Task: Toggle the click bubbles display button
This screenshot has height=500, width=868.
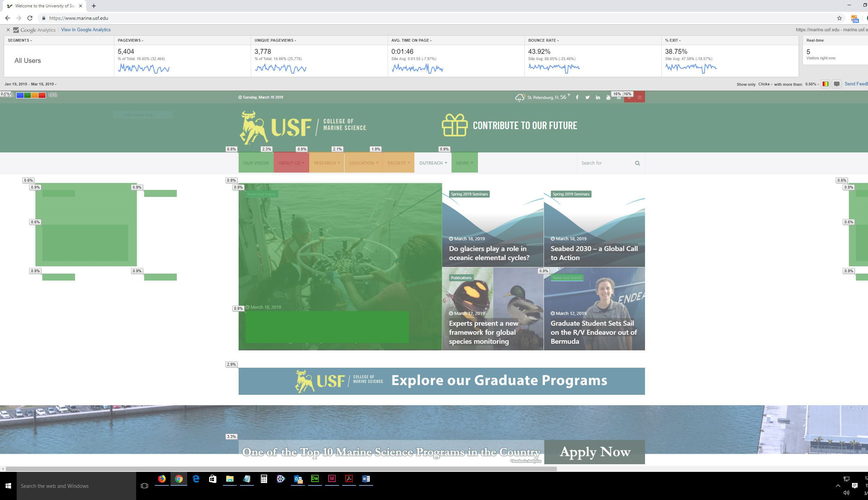Action: 837,84
